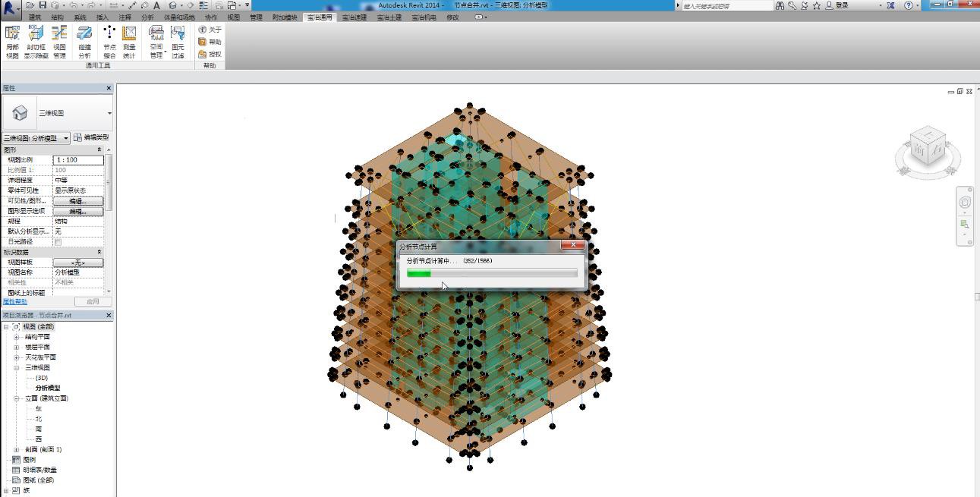Screen dimensions: 980x497
Task: Expand the 结构平面 tree node
Action: (17, 337)
